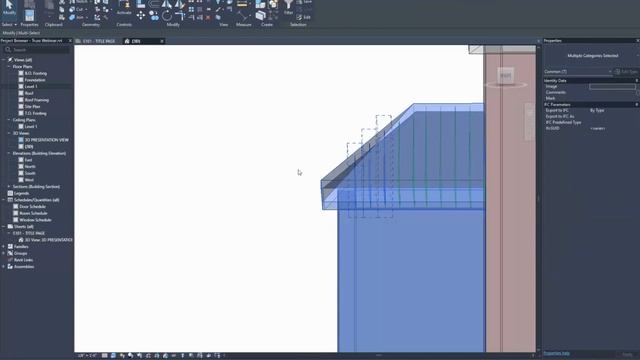Select the Modify arrow tool

click(9, 7)
